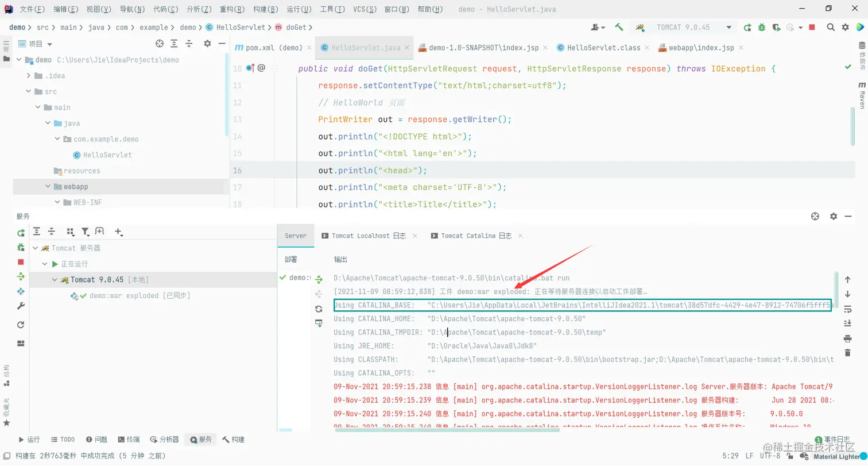This screenshot has width=868, height=466.
Task: Click the green Debug bug icon in top toolbar
Action: (762, 27)
